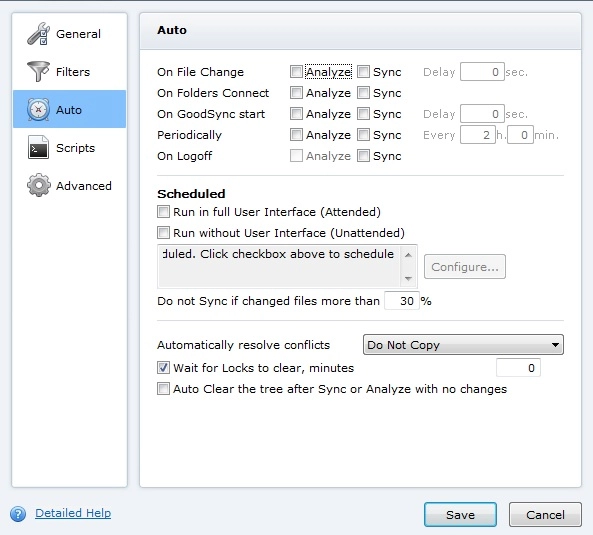Click the Cancel button
The image size is (593, 535).
coord(545,515)
